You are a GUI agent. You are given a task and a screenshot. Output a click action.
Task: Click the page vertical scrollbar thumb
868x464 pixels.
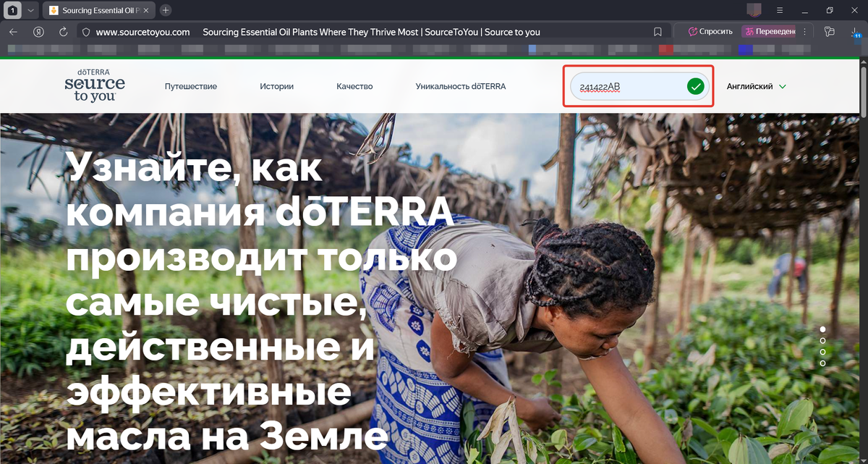click(863, 93)
